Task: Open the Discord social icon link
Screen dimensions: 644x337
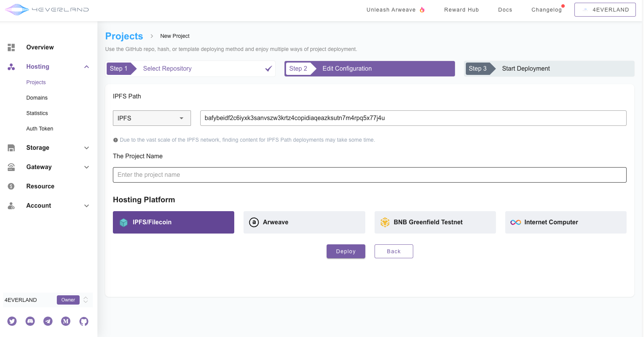Action: pyautogui.click(x=30, y=321)
